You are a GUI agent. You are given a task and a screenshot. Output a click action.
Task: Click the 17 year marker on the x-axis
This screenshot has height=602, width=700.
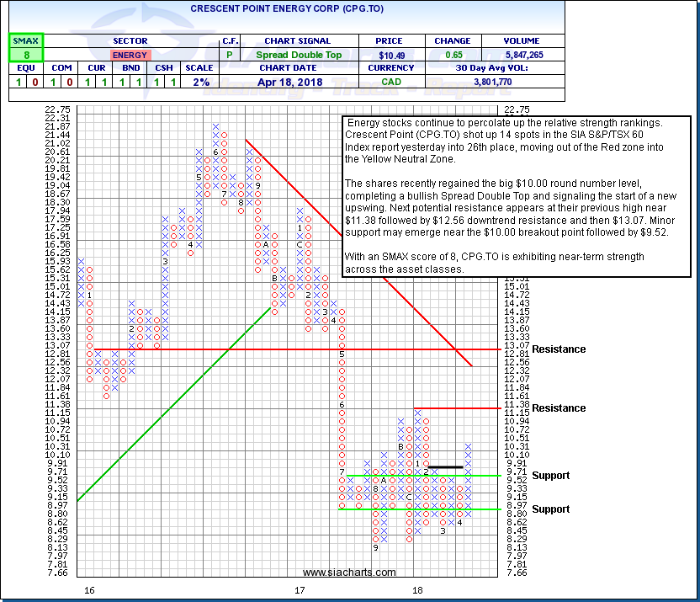[300, 592]
